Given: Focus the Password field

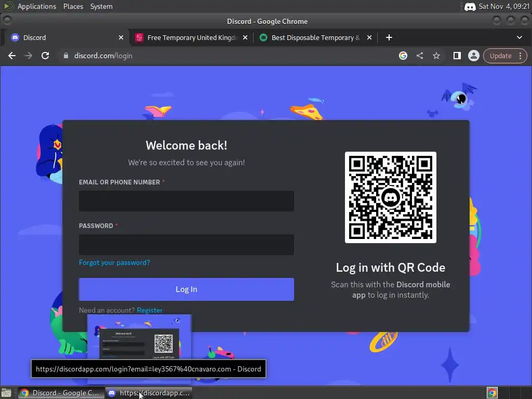Looking at the screenshot, I should [187, 245].
